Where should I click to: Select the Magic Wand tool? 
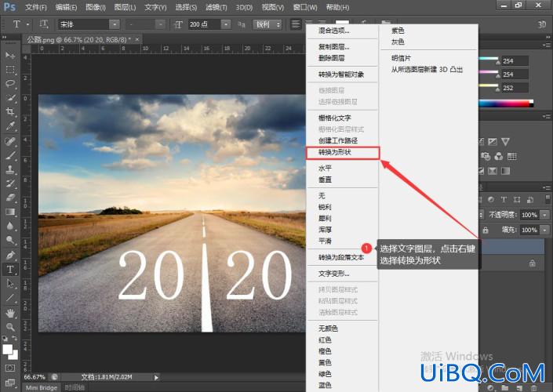(x=10, y=98)
